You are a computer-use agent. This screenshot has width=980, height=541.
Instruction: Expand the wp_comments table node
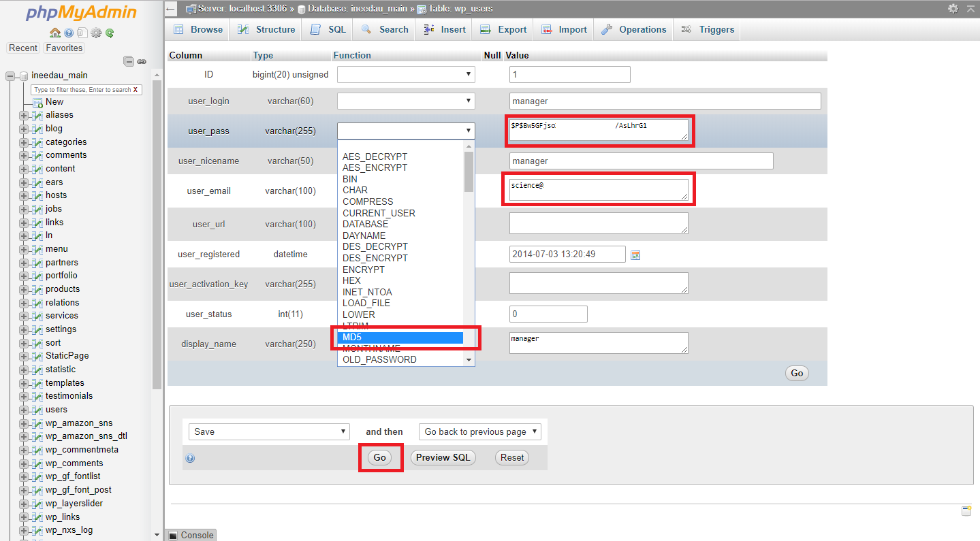coord(24,463)
